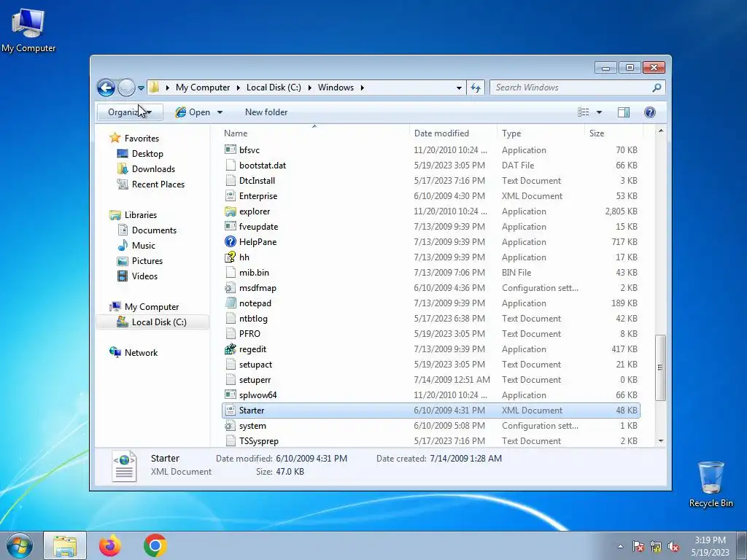Screen dimensions: 747x560
Task: Select the HelpPane application icon
Action: [231, 242]
